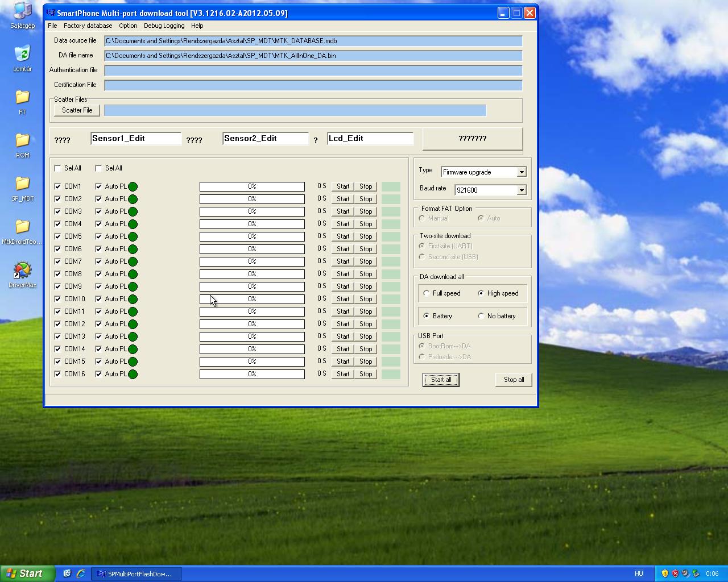Select the ROM folder on desktop

tap(22, 145)
